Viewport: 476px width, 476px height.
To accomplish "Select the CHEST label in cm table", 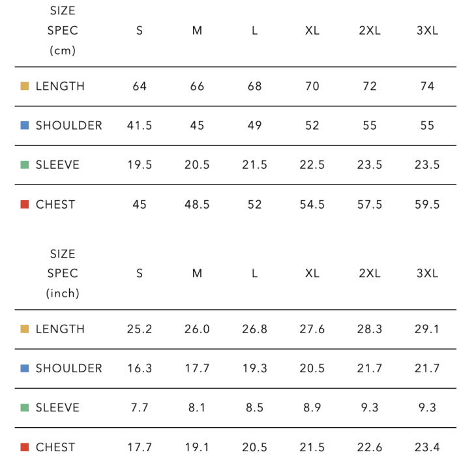I will (55, 204).
